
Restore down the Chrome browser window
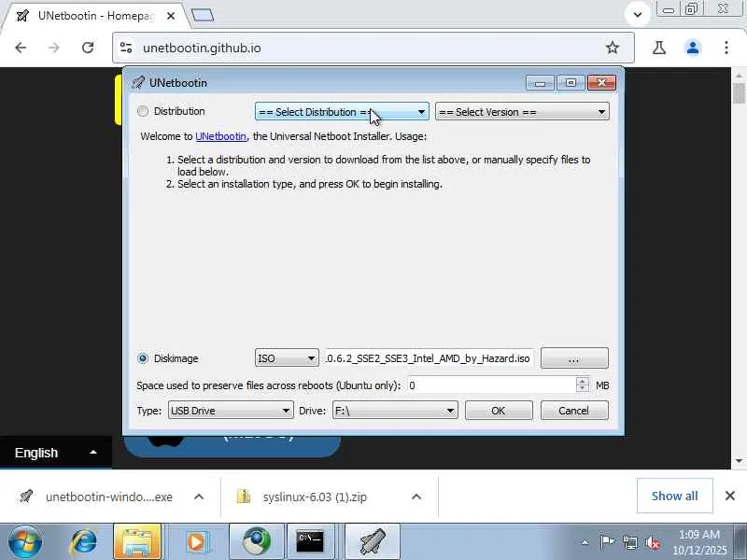click(x=691, y=9)
